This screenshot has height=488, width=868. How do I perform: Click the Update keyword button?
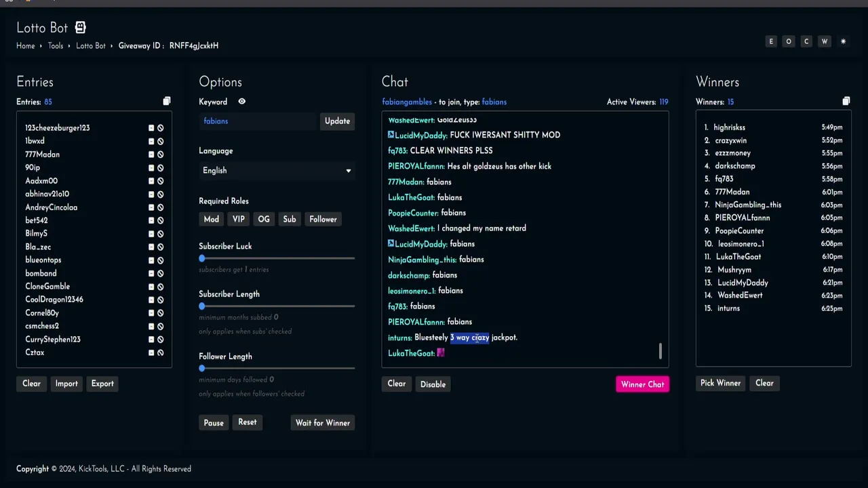tap(337, 121)
